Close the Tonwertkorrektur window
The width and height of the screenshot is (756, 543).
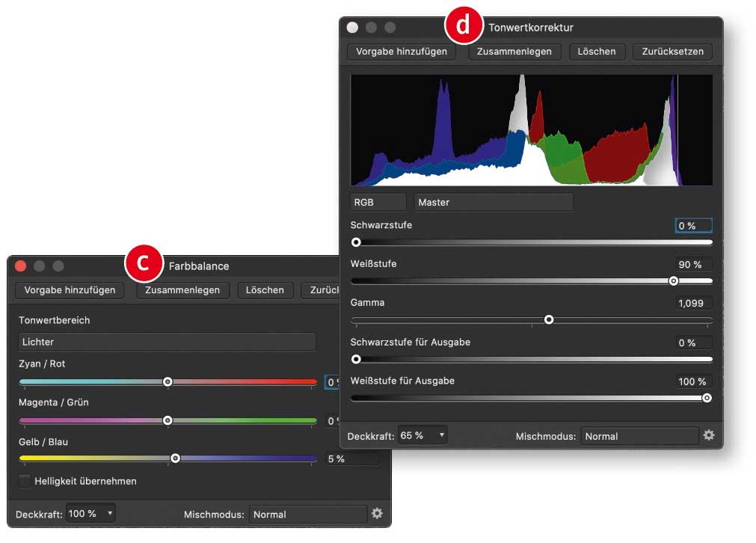pos(352,28)
